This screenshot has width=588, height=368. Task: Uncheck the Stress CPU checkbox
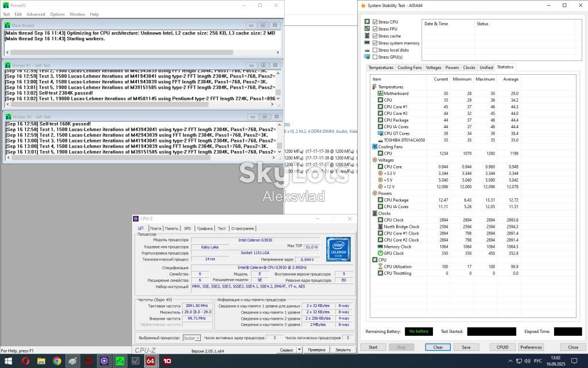click(374, 22)
